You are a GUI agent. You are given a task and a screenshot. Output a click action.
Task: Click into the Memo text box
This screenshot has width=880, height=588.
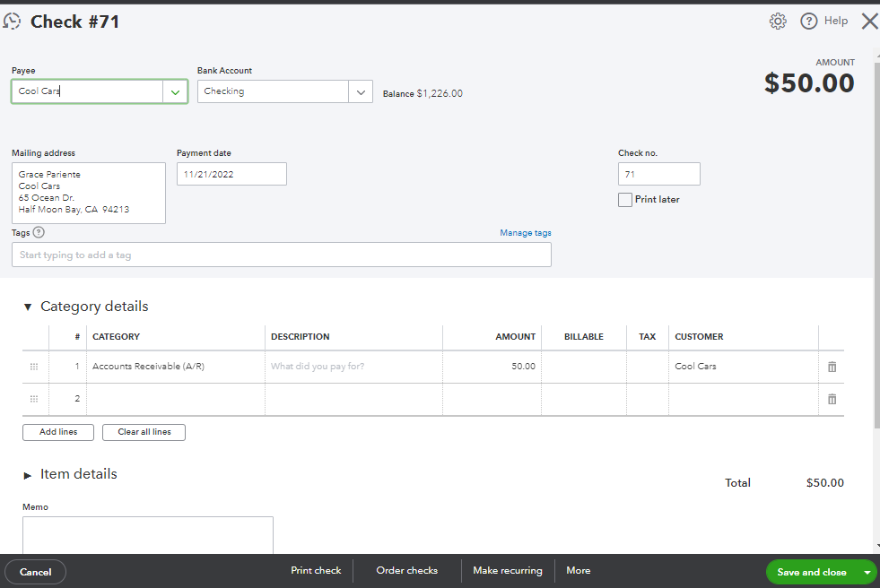pos(147,534)
